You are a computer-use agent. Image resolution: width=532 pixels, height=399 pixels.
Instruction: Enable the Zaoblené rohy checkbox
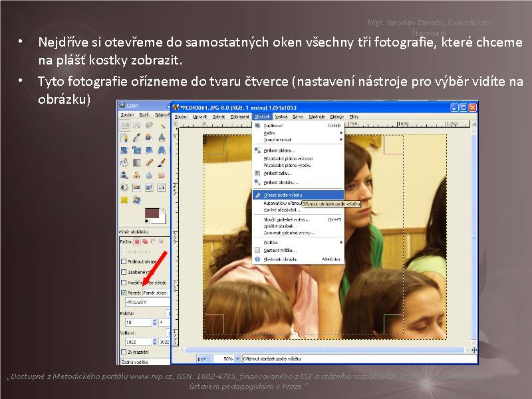(124, 272)
